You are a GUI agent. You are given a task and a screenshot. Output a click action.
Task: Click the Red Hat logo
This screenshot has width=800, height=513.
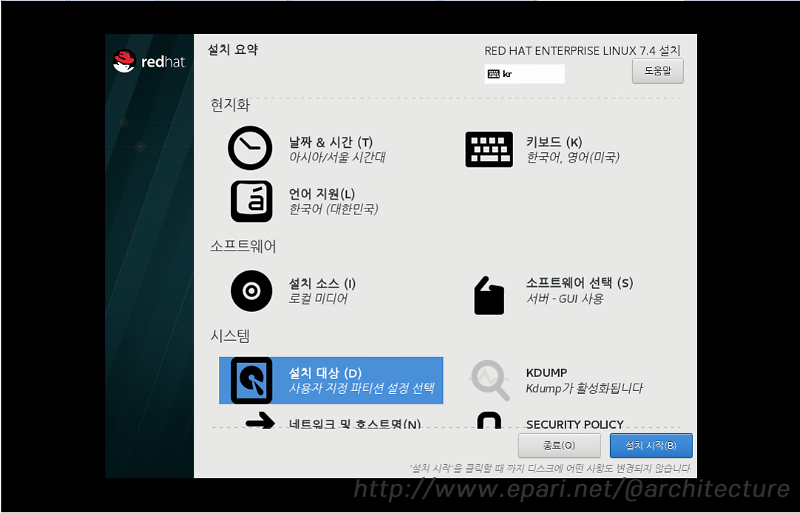[x=149, y=62]
